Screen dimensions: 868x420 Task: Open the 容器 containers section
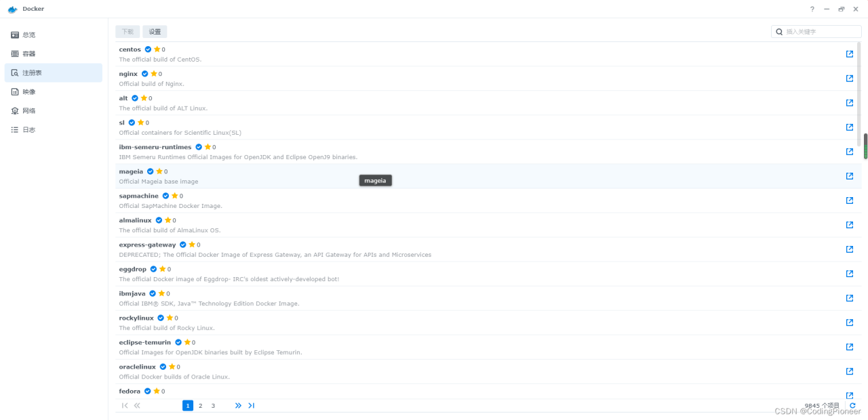54,54
